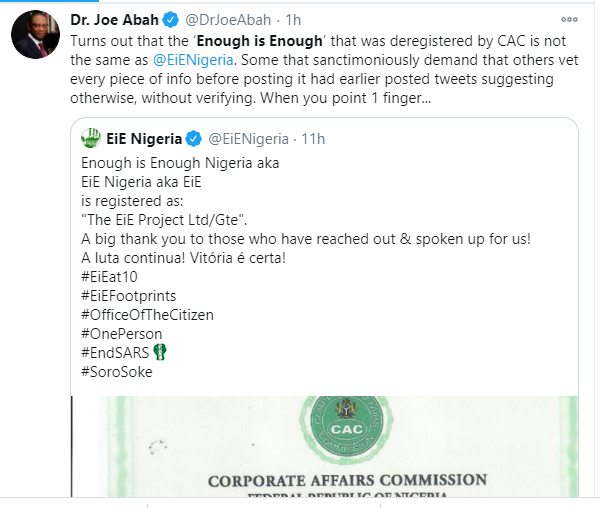Click the EiE Nigeria name in quoted tweet

click(144, 138)
